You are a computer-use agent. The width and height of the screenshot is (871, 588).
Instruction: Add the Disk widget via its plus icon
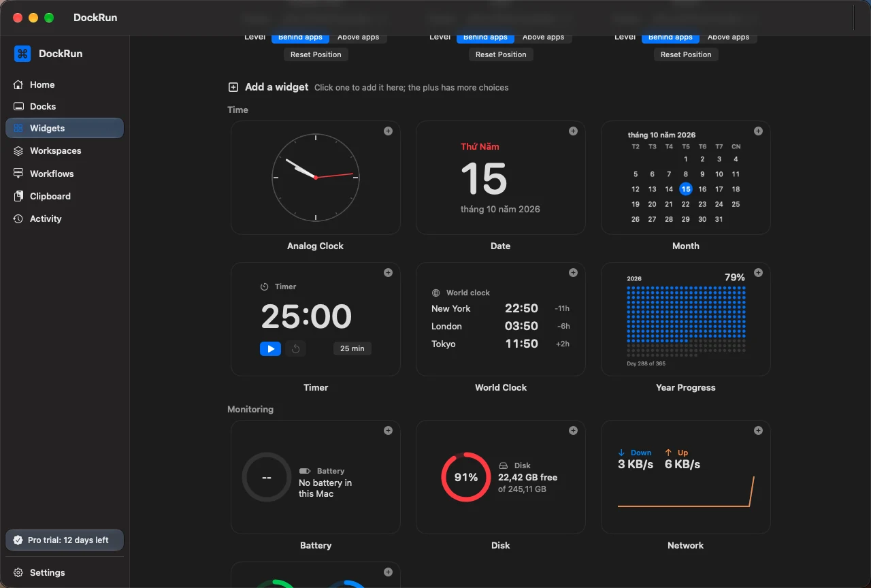click(x=573, y=431)
